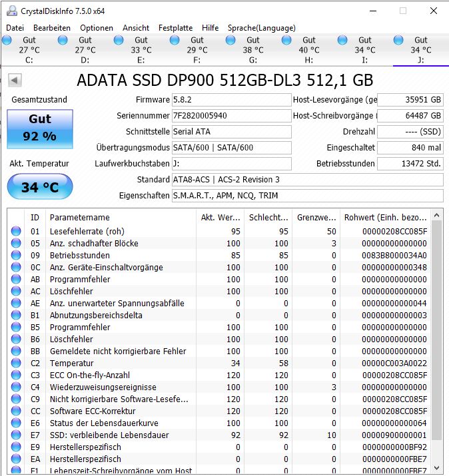449x476 pixels.
Task: Open the Sprache(Language) menu
Action: (262, 28)
